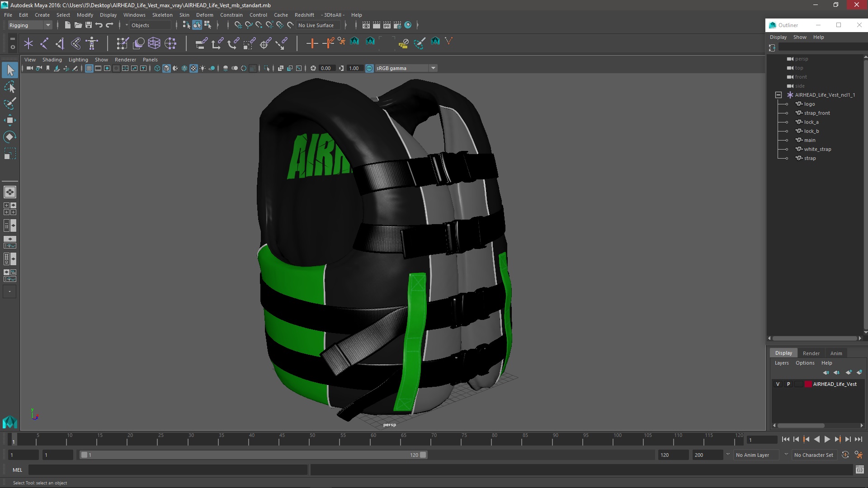Switch to the Anim layer tab
The height and width of the screenshot is (488, 868).
(836, 353)
